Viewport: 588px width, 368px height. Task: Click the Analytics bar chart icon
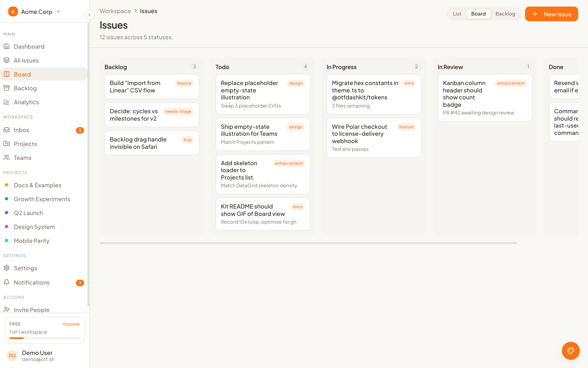pos(7,102)
